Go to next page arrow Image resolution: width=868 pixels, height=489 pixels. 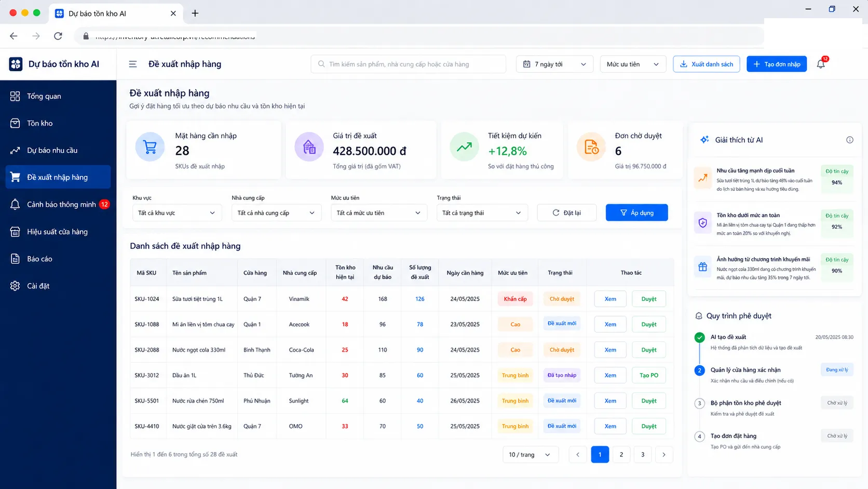tap(664, 455)
